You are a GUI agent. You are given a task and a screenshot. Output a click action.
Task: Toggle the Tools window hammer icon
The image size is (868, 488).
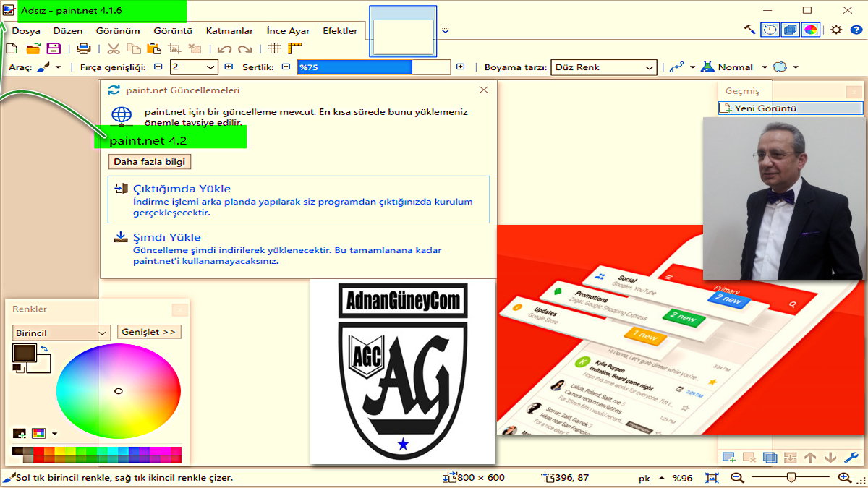coord(749,30)
